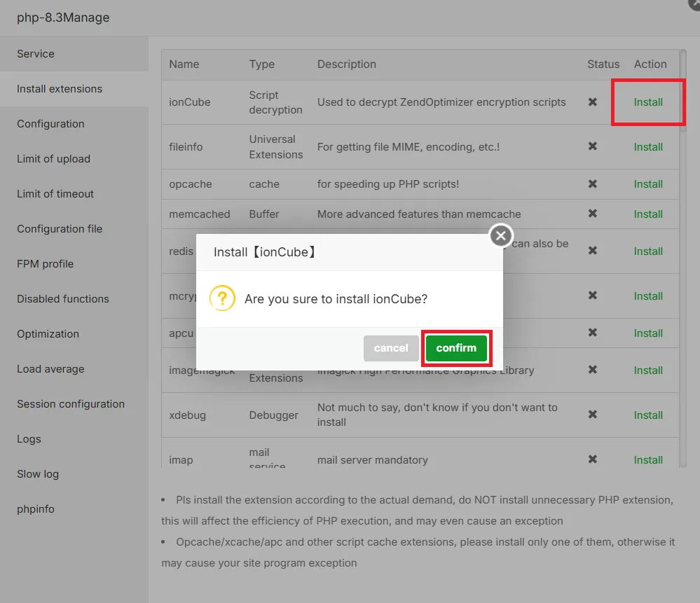Install the imagemagick extension
Screen dimensions: 700x603
point(647,370)
